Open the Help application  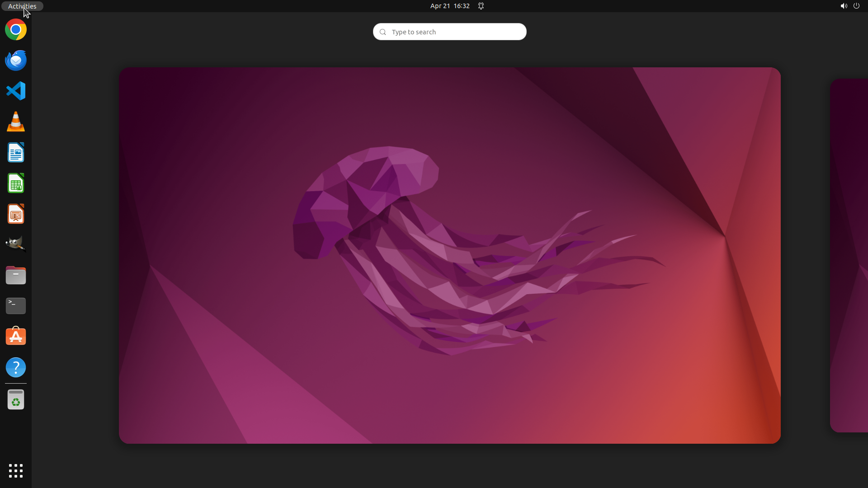click(16, 367)
